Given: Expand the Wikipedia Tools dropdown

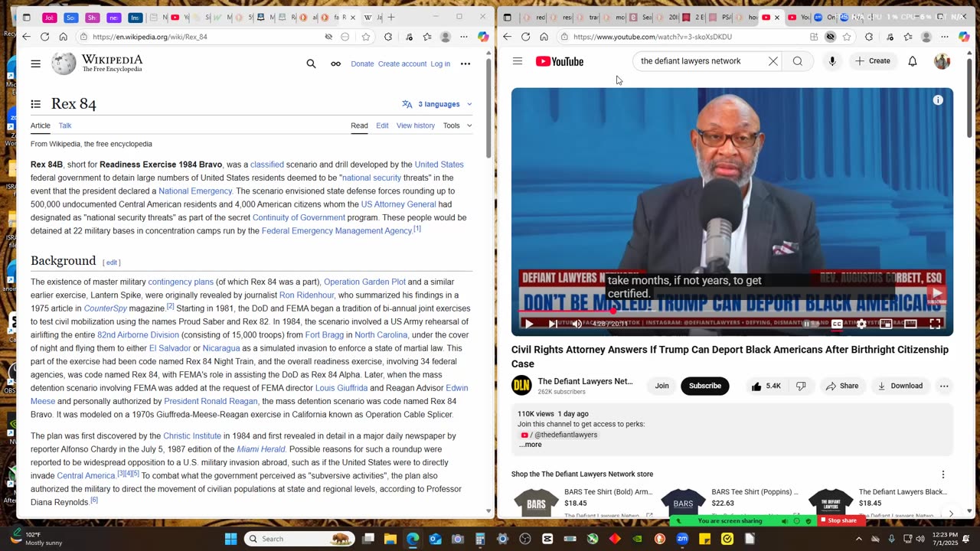Looking at the screenshot, I should click(457, 126).
